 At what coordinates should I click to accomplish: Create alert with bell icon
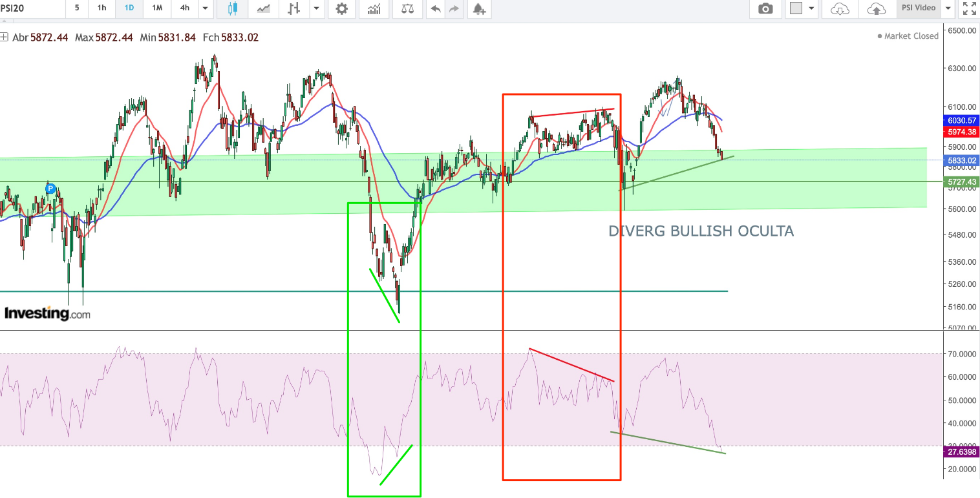(478, 8)
